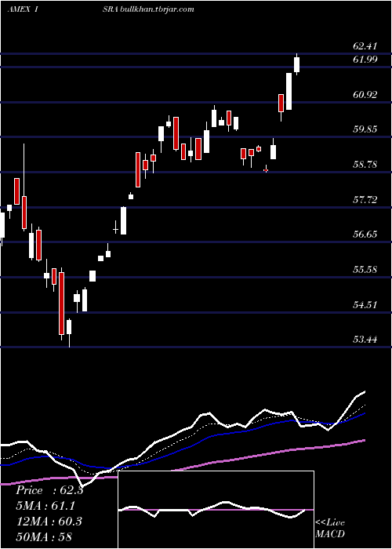Click the 50MA : 58 readout
392x549 pixels.
[x=44, y=536]
